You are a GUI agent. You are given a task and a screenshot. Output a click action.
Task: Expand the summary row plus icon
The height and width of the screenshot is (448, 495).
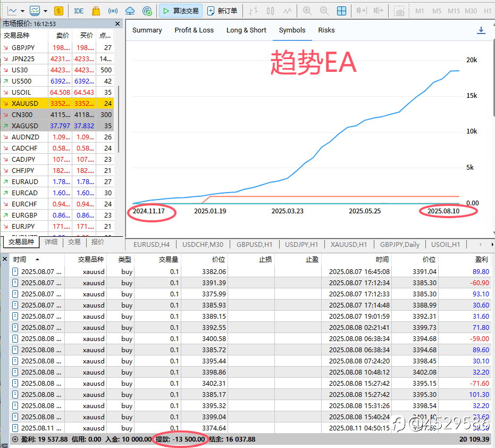point(14,439)
